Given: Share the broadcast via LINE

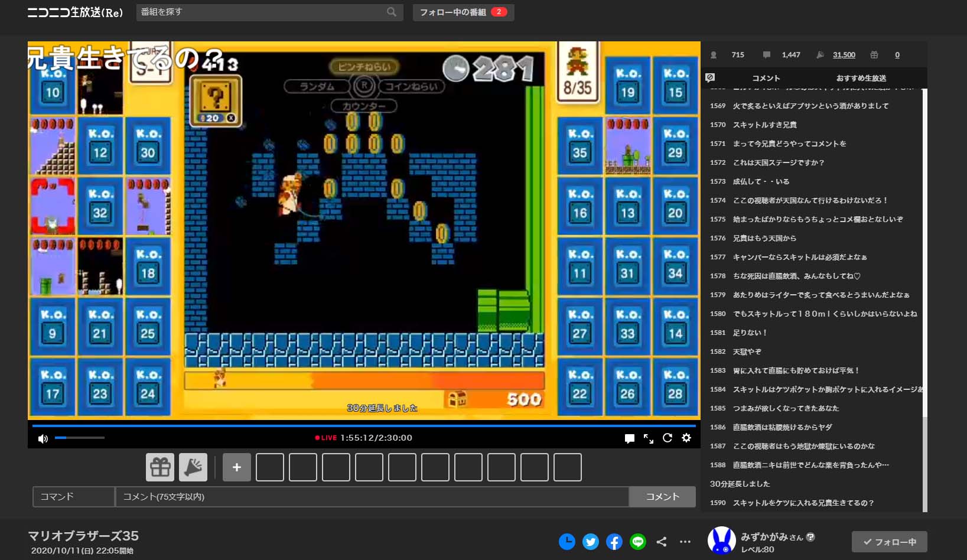Looking at the screenshot, I should [x=638, y=541].
